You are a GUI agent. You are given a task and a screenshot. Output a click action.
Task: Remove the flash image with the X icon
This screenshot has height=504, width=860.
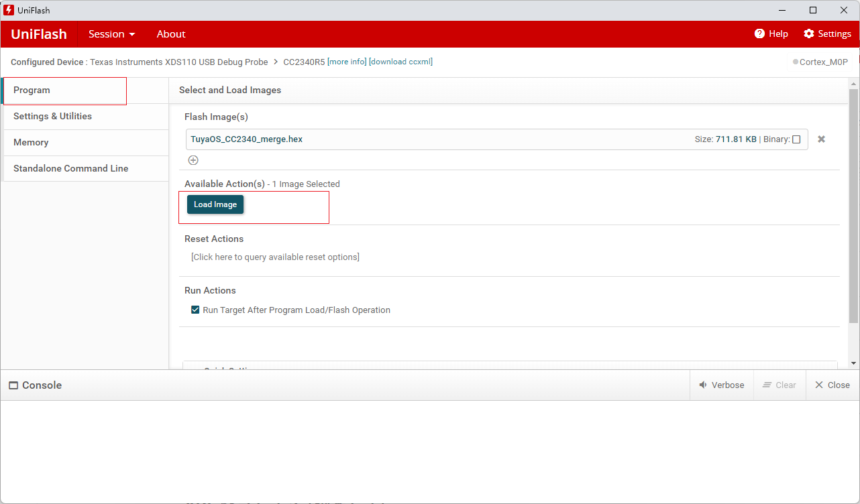point(821,139)
